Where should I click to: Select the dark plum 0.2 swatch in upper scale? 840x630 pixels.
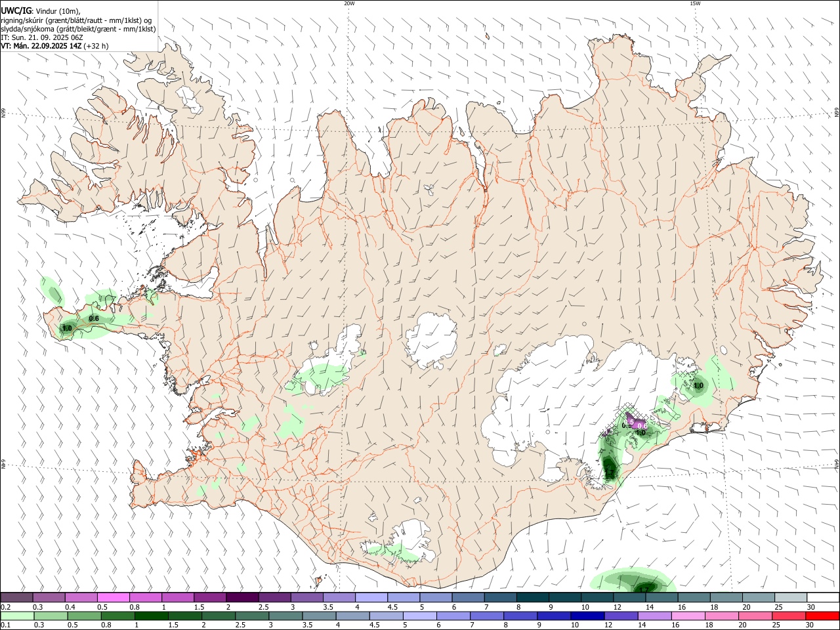pos(16,598)
